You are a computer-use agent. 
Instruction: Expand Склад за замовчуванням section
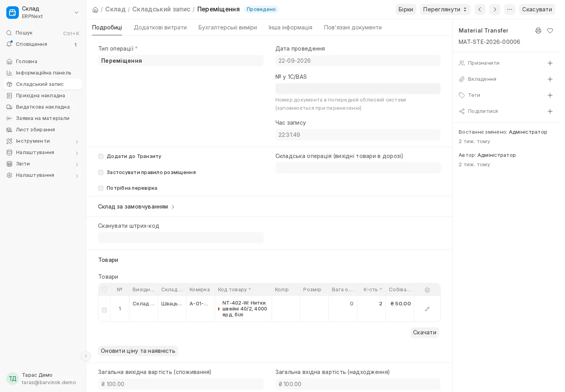(136, 207)
